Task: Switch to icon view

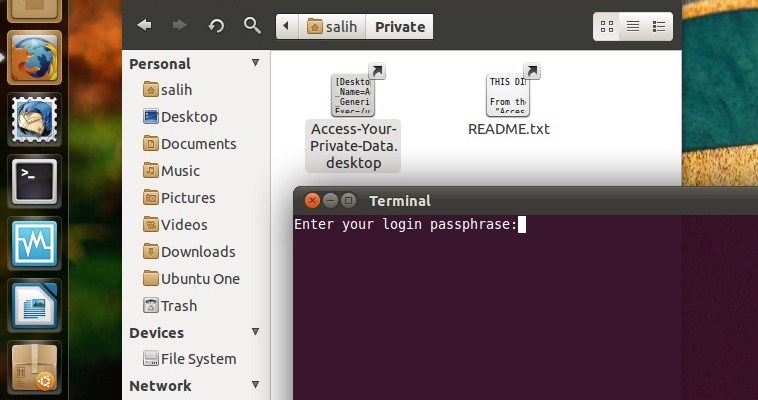Action: point(607,27)
